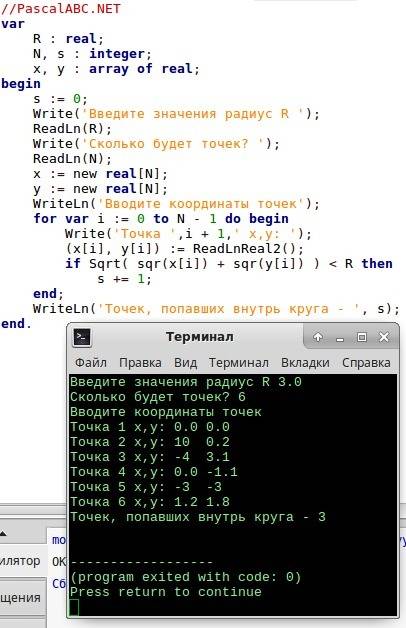This screenshot has height=628, width=406.
Task: Click the 'Press return to continue' line
Action: point(166,592)
